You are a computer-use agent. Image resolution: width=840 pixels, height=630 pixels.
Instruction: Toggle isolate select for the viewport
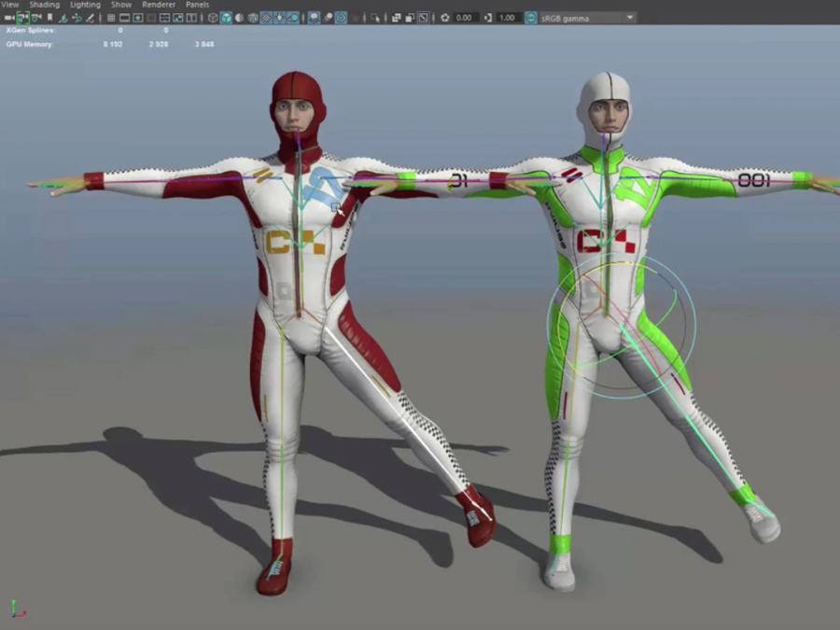[x=375, y=18]
